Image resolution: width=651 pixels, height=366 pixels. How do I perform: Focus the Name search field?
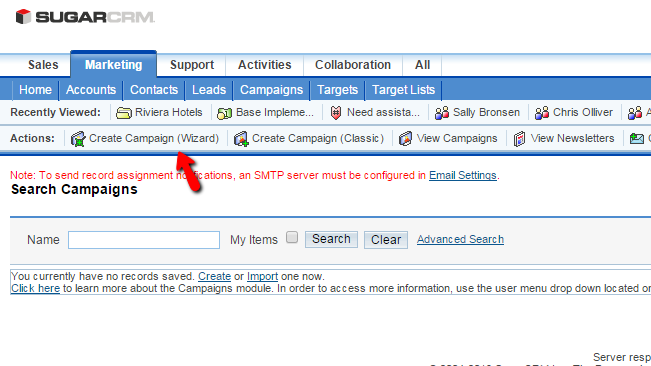(144, 240)
